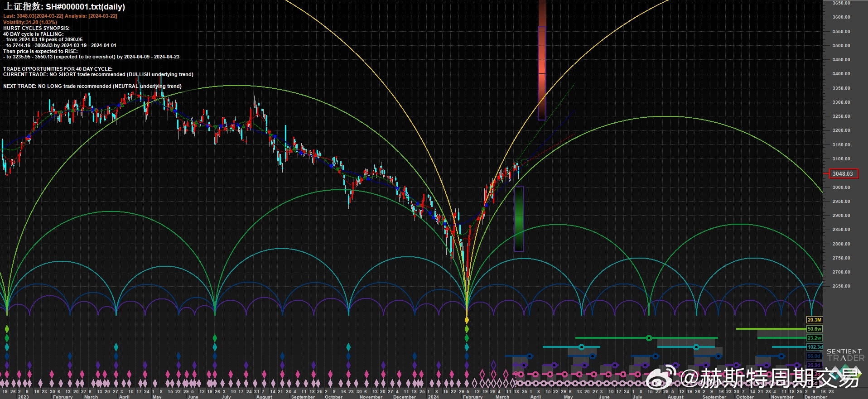Click the teal diamond marker near late October 2023
The height and width of the screenshot is (399, 868).
tap(348, 347)
